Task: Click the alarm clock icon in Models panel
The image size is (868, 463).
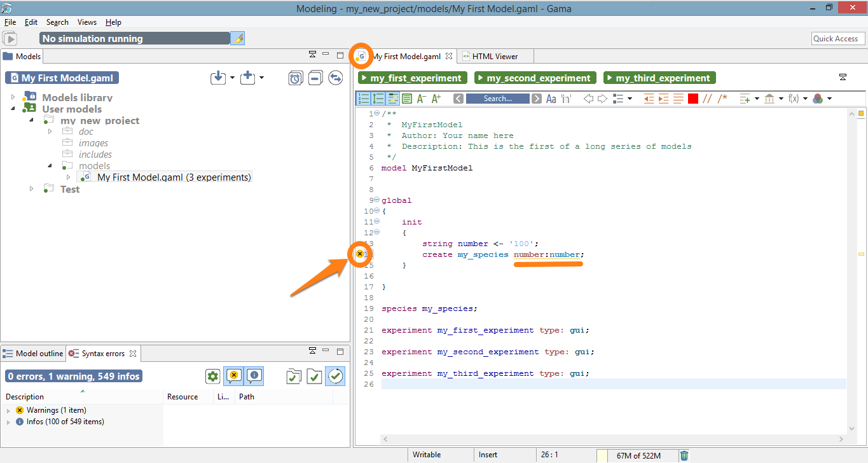Action: pos(296,78)
